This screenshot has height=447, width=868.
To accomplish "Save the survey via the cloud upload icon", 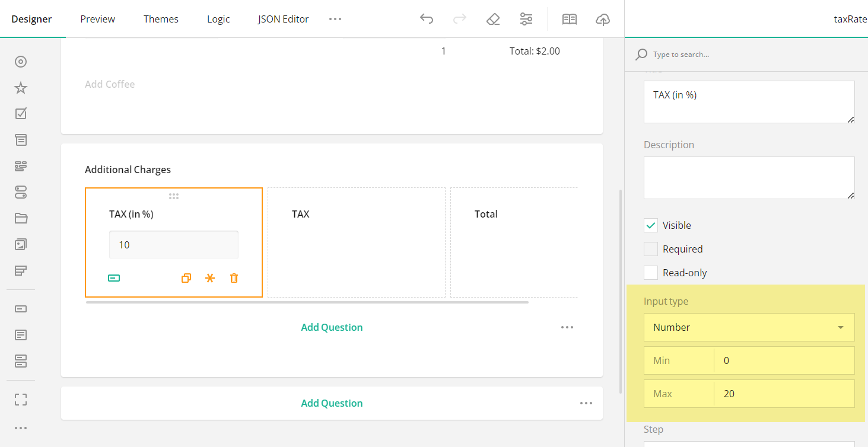I will 602,19.
